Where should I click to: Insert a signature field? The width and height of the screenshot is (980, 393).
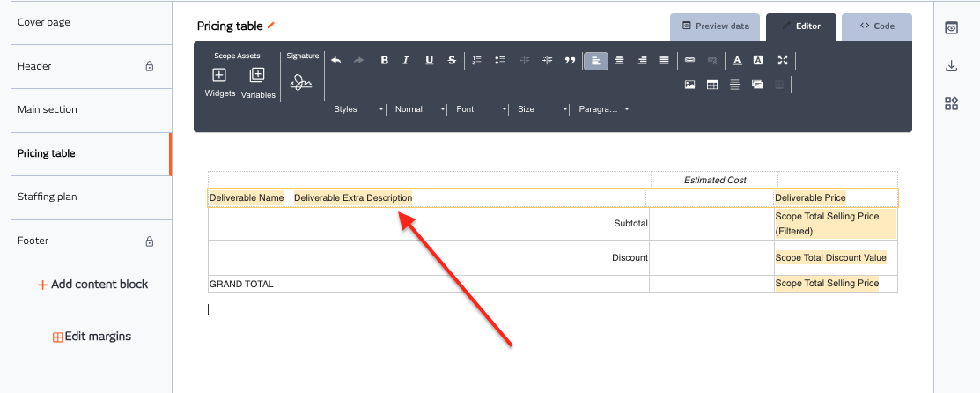[x=302, y=83]
